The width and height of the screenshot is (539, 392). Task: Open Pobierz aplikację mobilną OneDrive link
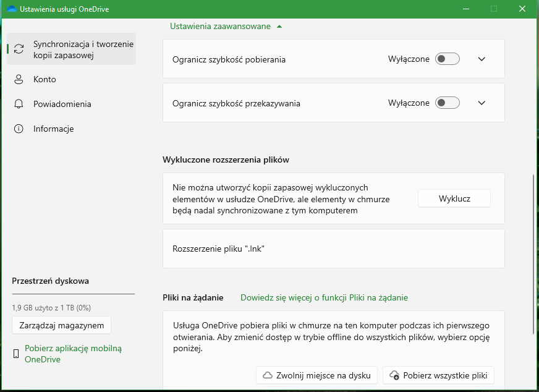(x=73, y=354)
